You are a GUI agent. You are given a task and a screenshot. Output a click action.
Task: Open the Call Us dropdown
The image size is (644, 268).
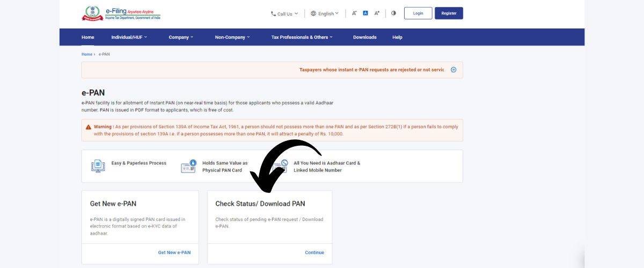(x=284, y=14)
